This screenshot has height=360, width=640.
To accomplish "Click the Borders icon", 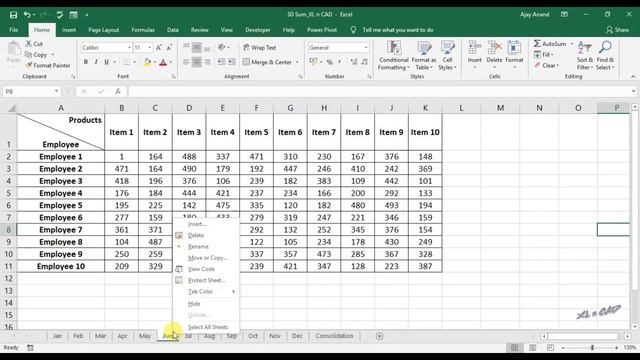I will tap(127, 62).
